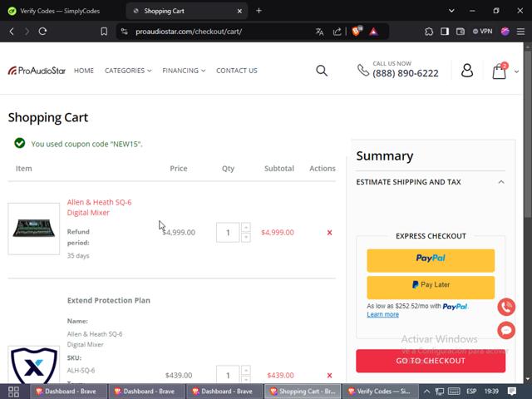Open the extensions puzzle icon
This screenshot has height=399, width=532.
(429, 32)
